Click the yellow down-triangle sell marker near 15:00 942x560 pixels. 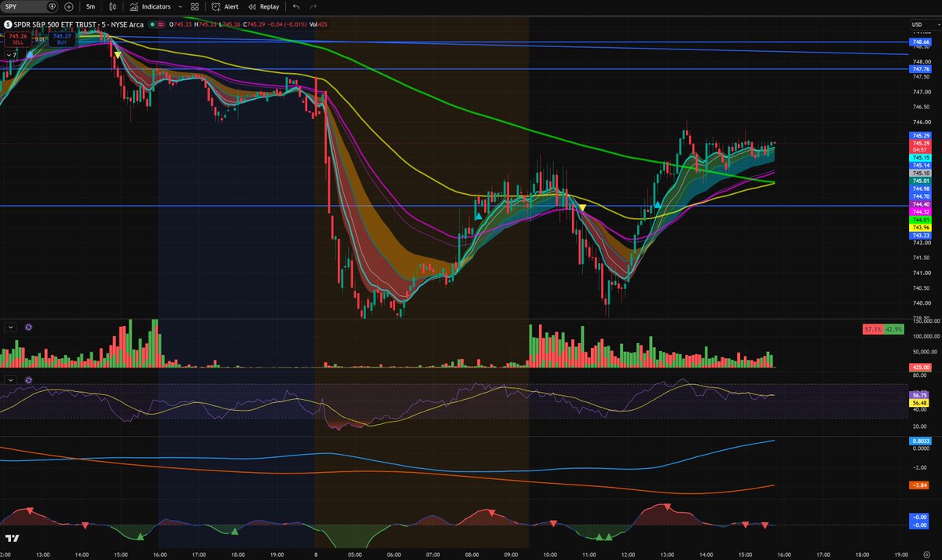(x=118, y=55)
